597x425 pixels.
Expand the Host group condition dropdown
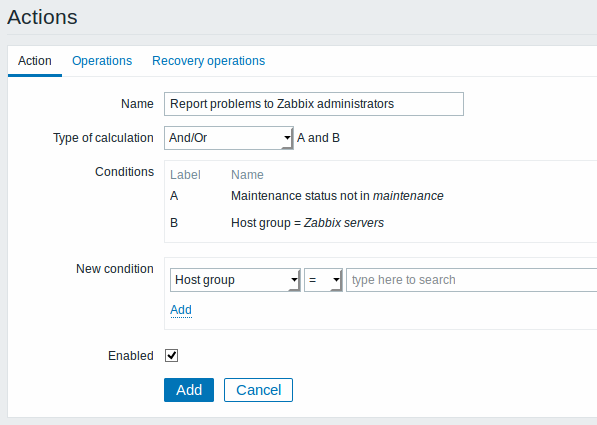(235, 280)
